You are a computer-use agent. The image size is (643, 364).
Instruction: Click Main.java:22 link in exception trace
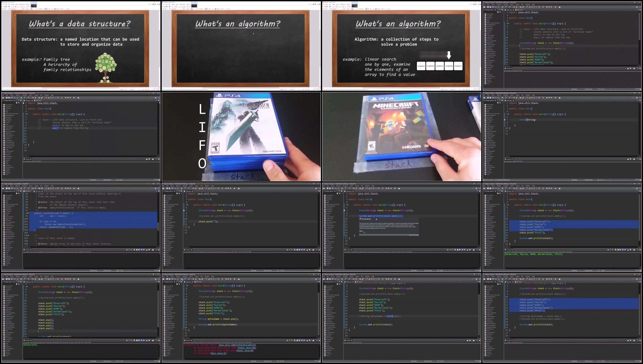(218, 353)
